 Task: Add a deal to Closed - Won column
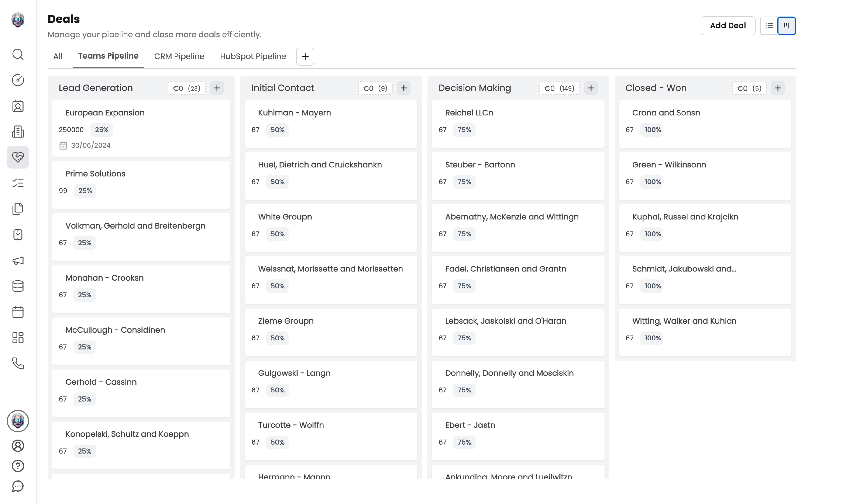(x=778, y=88)
